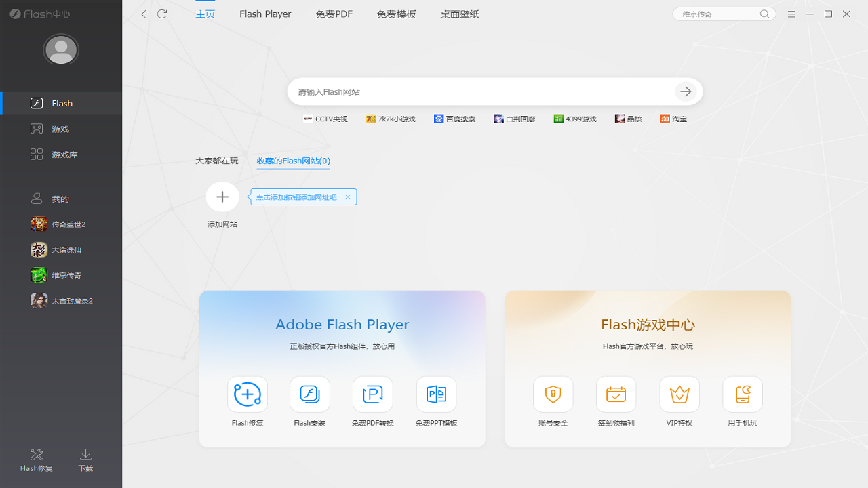Screen dimensions: 868x488
Task: Click the Flash网站 search input field
Action: pos(475,91)
